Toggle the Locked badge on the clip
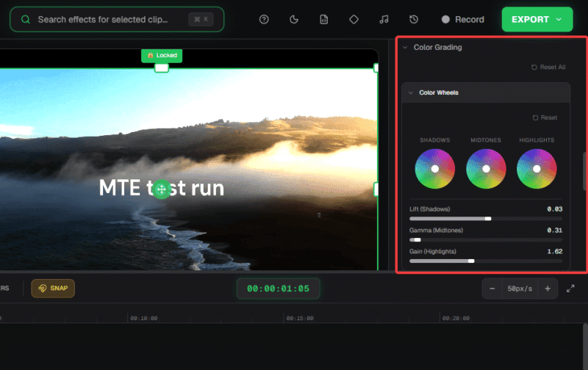 (x=161, y=55)
